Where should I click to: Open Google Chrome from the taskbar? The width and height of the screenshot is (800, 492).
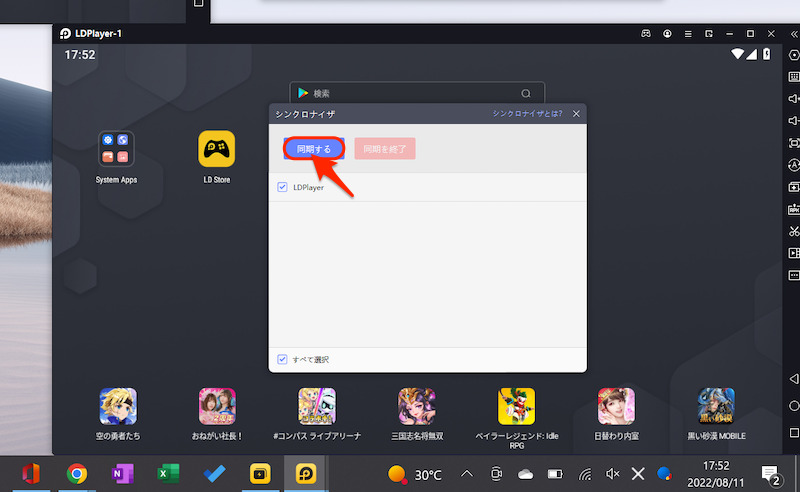coord(75,473)
